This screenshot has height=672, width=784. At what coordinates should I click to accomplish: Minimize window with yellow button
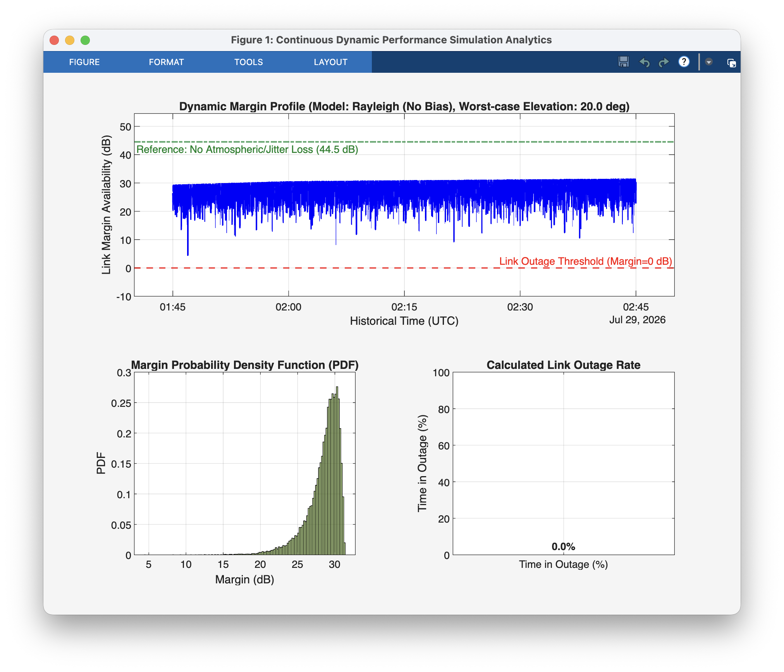[x=70, y=40]
